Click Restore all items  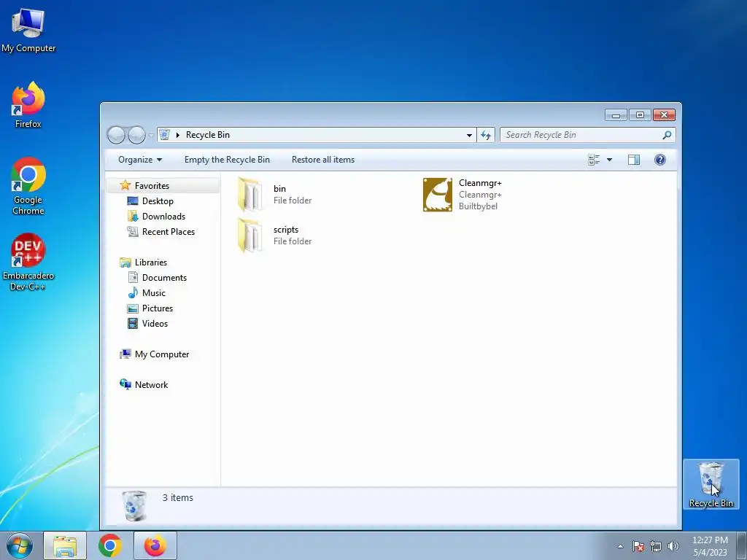[x=323, y=160]
